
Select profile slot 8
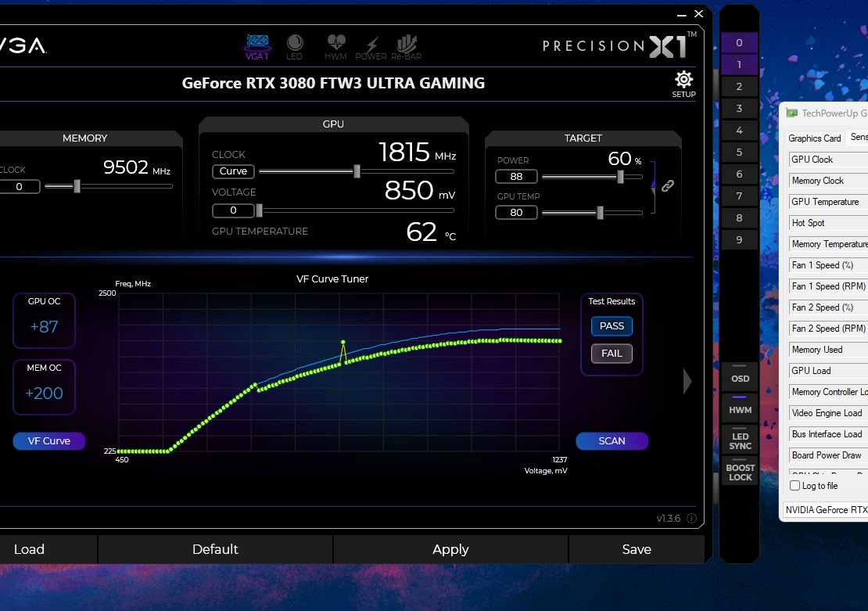coord(739,217)
